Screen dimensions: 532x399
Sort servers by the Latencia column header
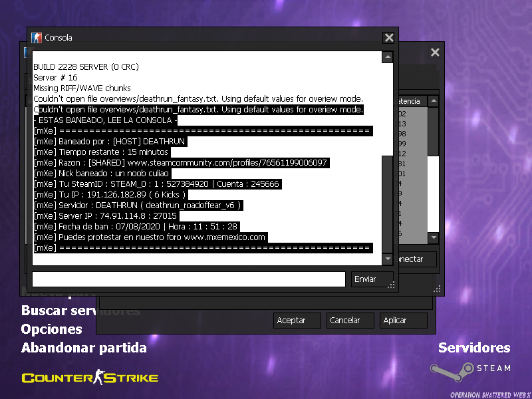pos(410,101)
